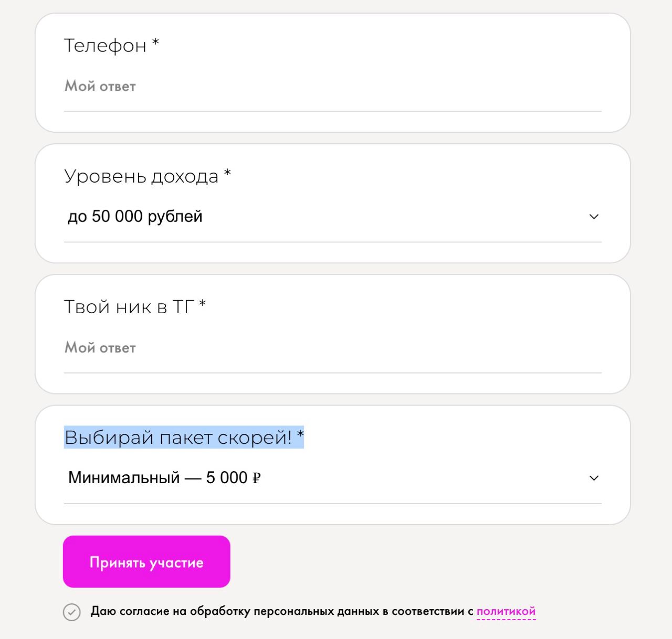Click the до 50 000 рублей selected value
The image size is (672, 639).
135,216
